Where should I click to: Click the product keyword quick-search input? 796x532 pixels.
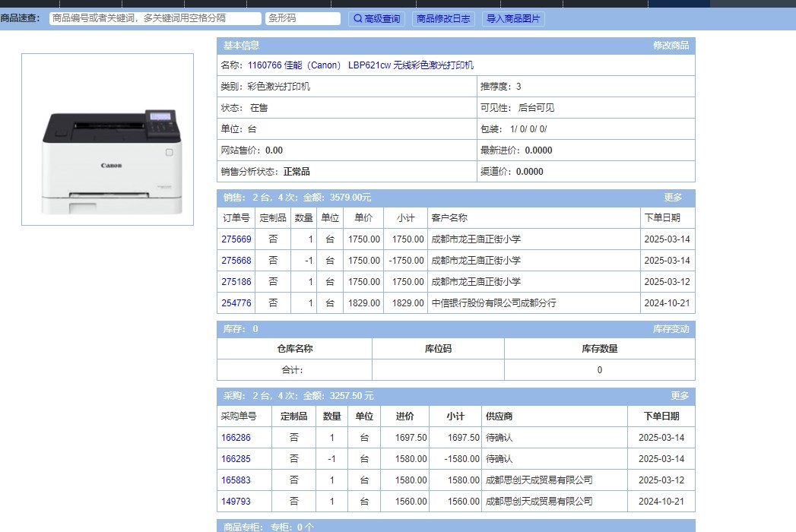tap(155, 18)
